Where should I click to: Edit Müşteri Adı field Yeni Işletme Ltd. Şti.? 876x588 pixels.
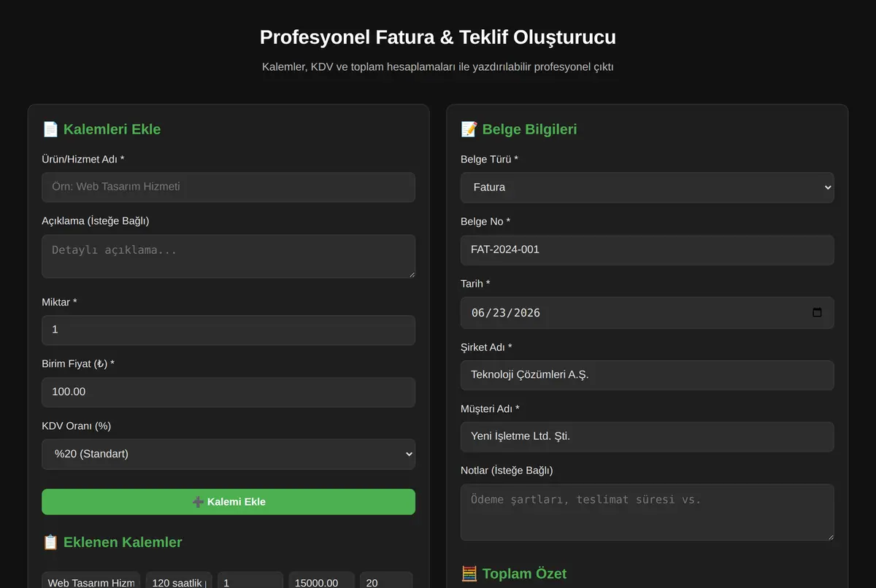click(647, 436)
